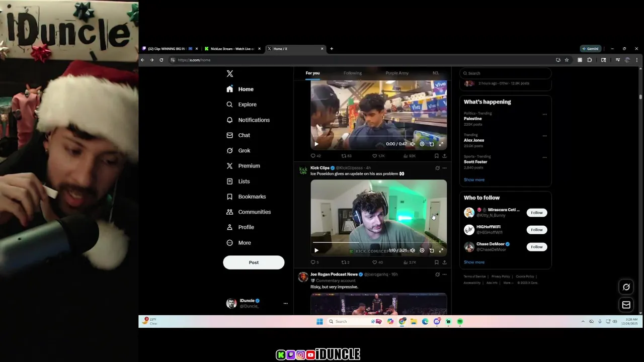Open Kick Clips post more options

[x=444, y=168]
